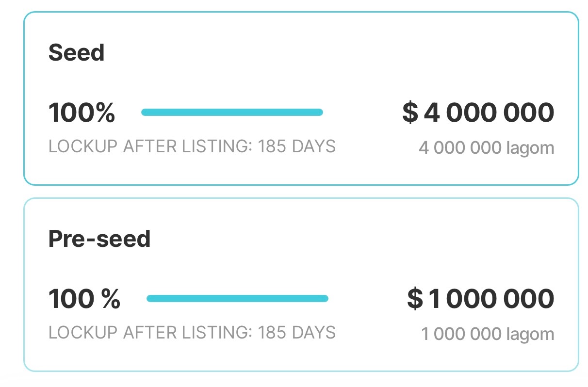Click the dollar sign in Pre-seed amount
This screenshot has height=387, width=588.
coord(415,299)
